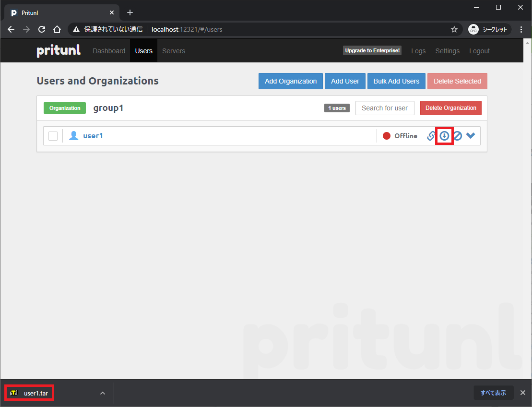Screen dimensions: 532x407
Task: Open the downloaded user1.tar file
Action: click(x=29, y=393)
